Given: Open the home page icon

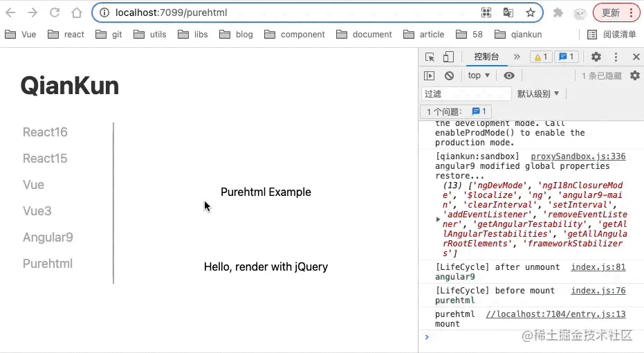Looking at the screenshot, I should point(77,12).
